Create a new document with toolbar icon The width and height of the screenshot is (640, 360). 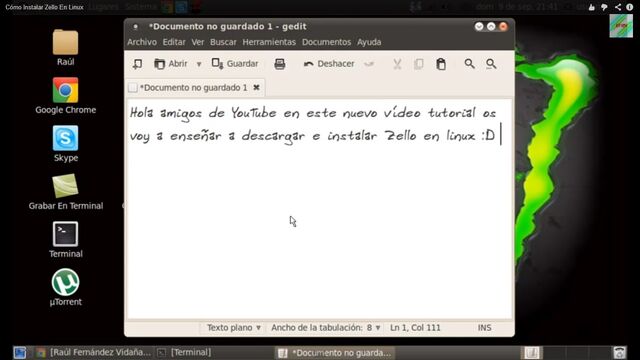pos(137,64)
